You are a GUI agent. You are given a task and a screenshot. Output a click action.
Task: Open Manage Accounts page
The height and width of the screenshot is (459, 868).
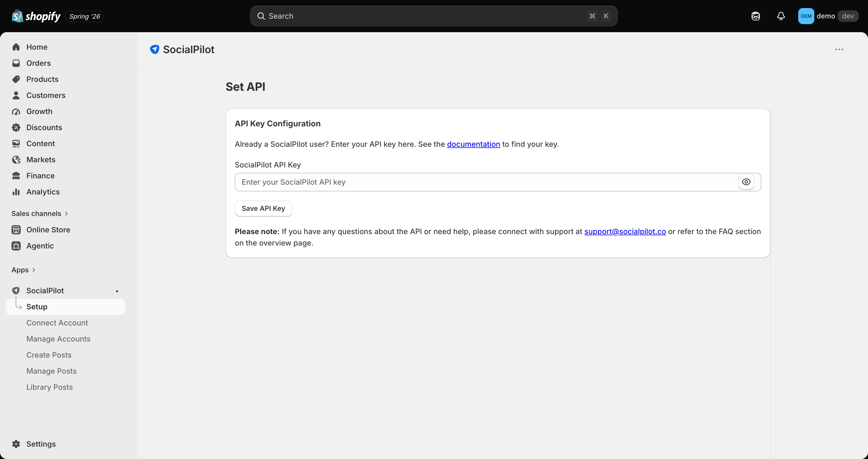pyautogui.click(x=58, y=339)
